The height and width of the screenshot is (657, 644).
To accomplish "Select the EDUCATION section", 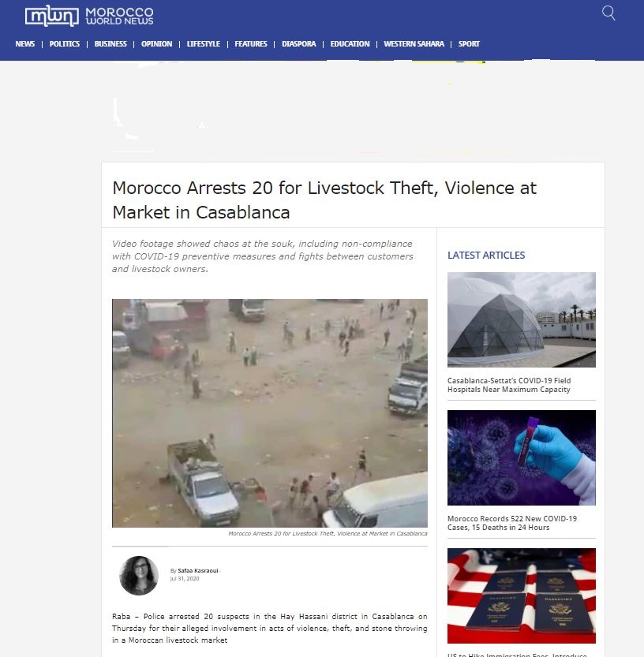I will (350, 44).
